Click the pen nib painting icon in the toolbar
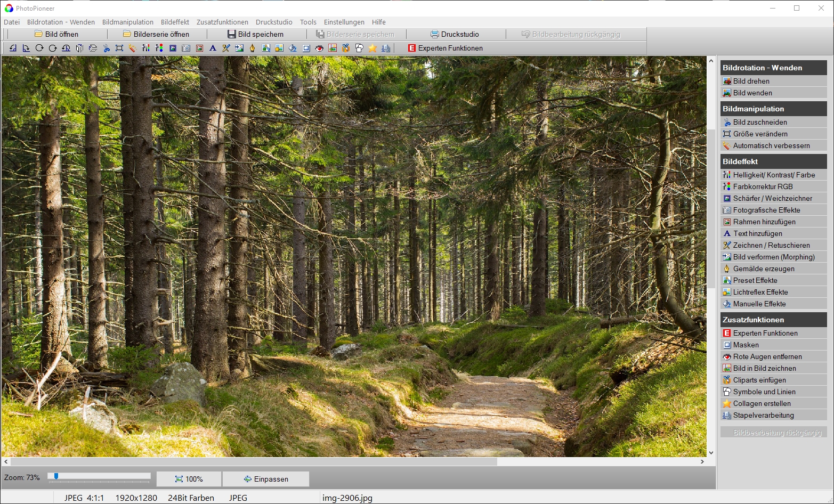 253,48
